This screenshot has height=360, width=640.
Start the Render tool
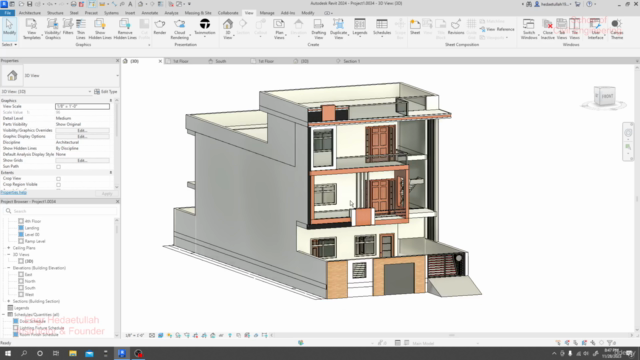pos(160,27)
